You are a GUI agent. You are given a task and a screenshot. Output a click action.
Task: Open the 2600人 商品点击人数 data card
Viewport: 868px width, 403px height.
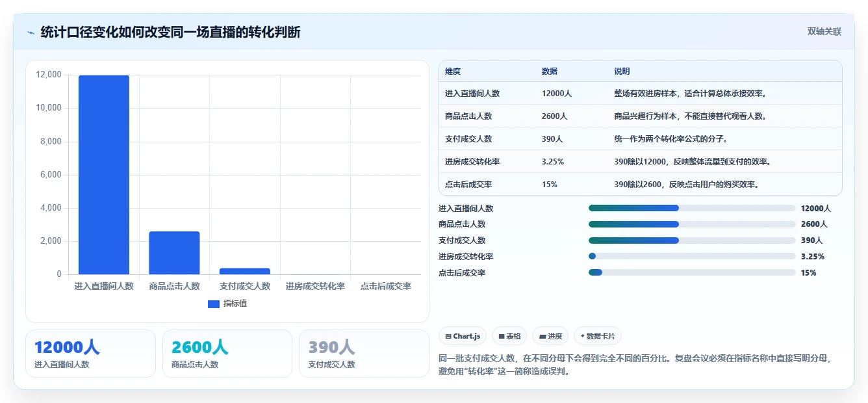click(227, 354)
